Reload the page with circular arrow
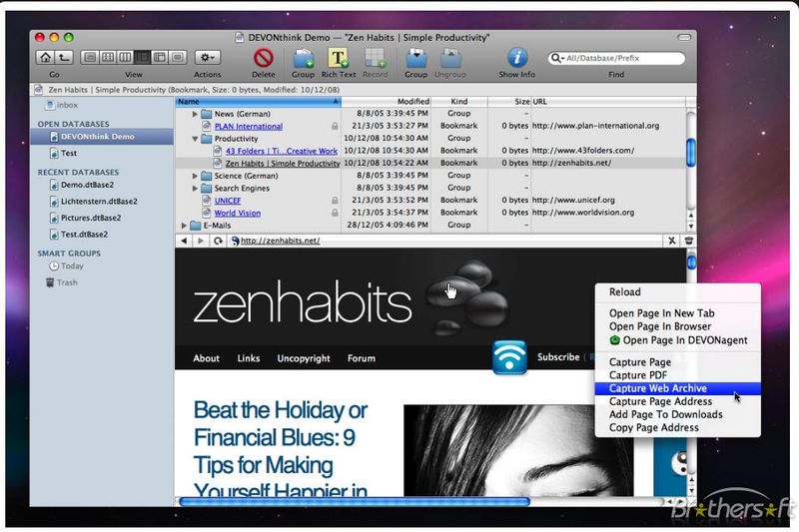The width and height of the screenshot is (799, 532). (x=218, y=241)
